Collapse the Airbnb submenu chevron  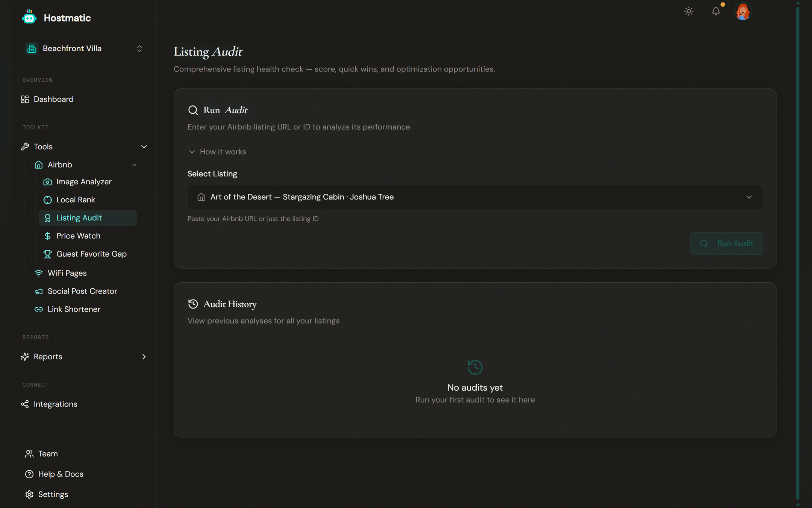pyautogui.click(x=134, y=165)
